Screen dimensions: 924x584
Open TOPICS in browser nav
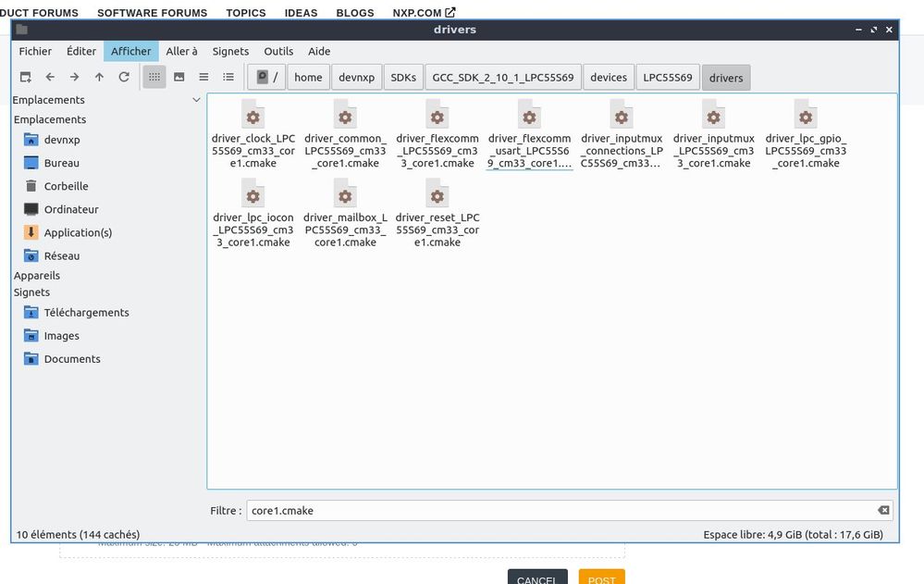(246, 12)
